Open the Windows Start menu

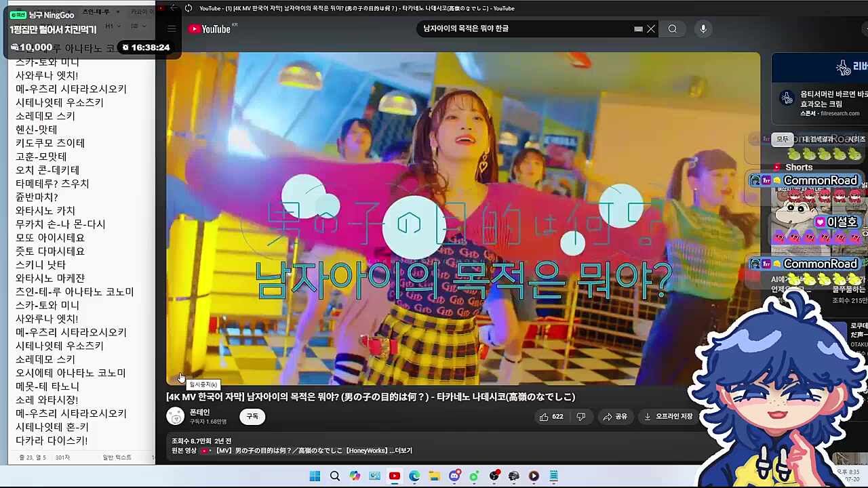[x=315, y=476]
